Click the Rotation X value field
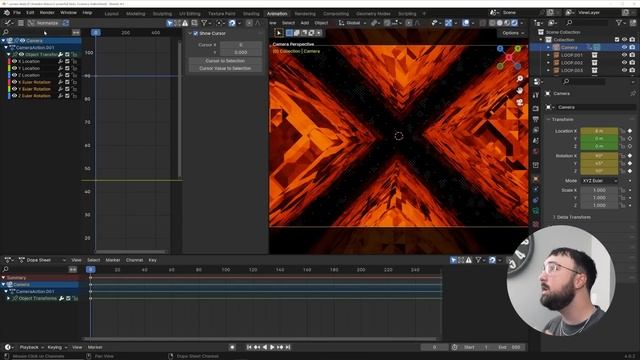Image resolution: width=640 pixels, height=360 pixels. pyautogui.click(x=599, y=156)
